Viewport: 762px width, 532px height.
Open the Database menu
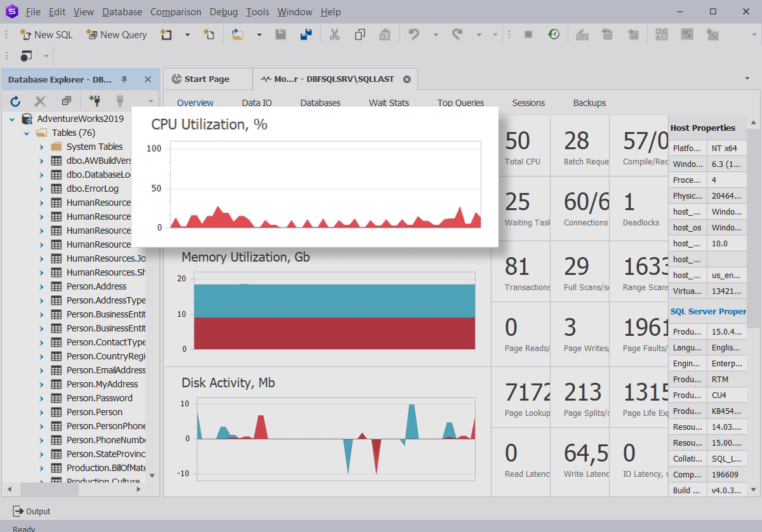(x=122, y=11)
